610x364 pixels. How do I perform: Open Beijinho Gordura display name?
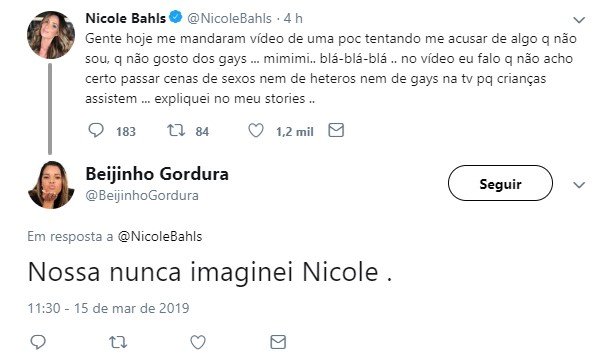(157, 174)
